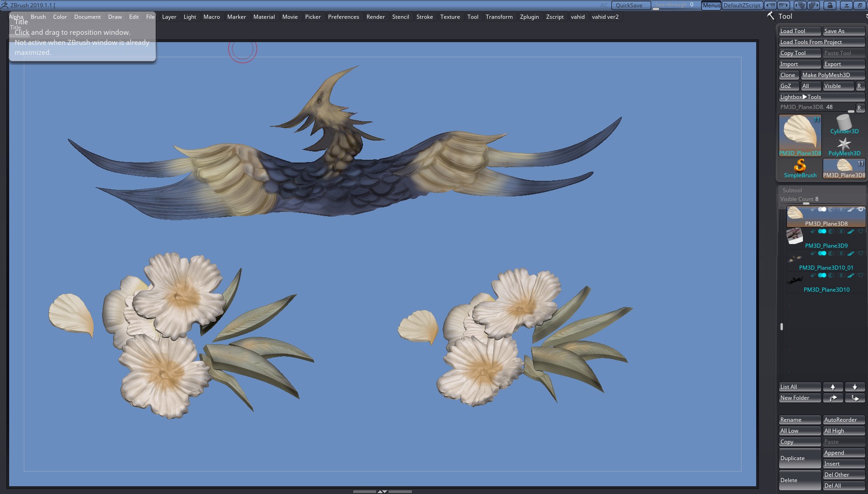Open the Material menu
The width and height of the screenshot is (868, 494).
(x=264, y=17)
